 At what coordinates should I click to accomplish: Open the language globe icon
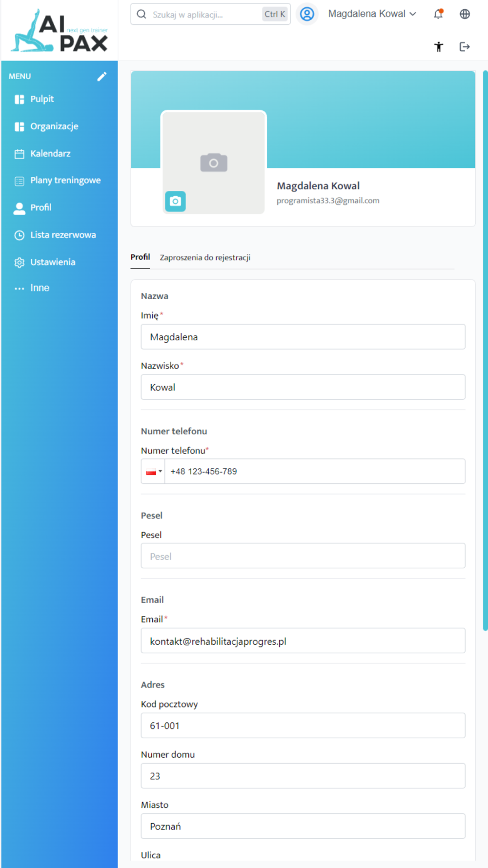[465, 14]
